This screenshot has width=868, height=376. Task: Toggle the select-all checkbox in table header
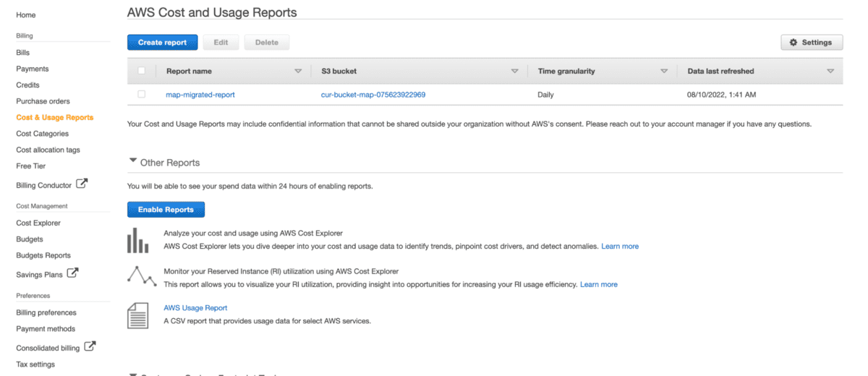click(x=142, y=71)
